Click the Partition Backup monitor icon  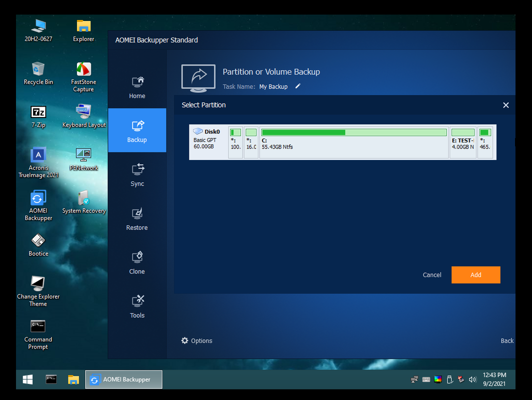198,78
